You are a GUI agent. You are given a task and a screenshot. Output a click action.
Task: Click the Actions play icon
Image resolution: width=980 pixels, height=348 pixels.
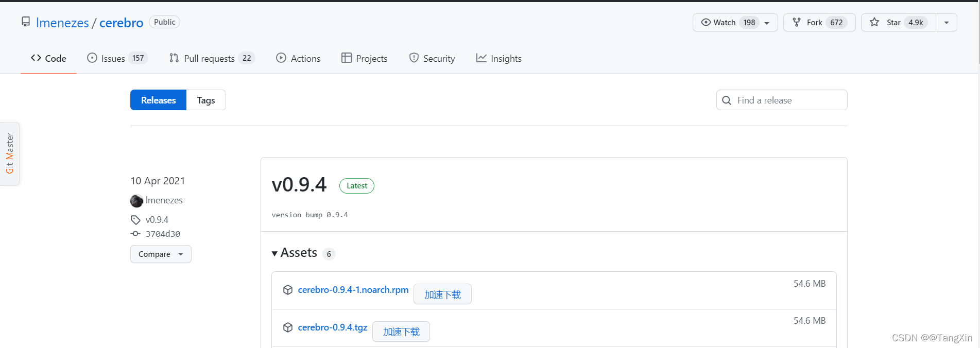281,58
